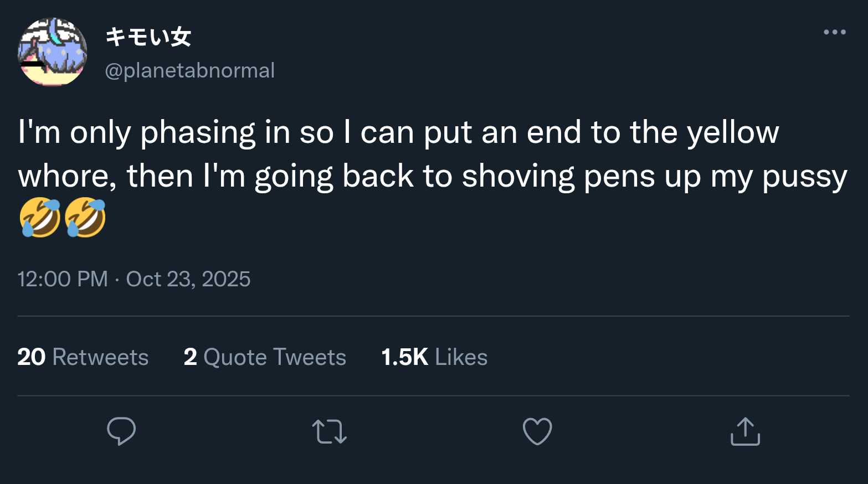View the Quote Tweets label list
Image resolution: width=868 pixels, height=484 pixels.
click(x=275, y=357)
